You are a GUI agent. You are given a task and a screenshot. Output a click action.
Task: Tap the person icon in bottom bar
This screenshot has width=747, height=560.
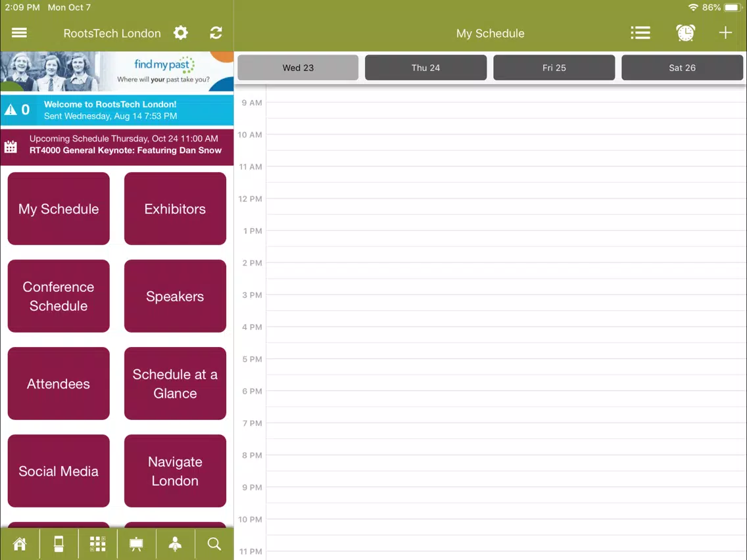(176, 544)
